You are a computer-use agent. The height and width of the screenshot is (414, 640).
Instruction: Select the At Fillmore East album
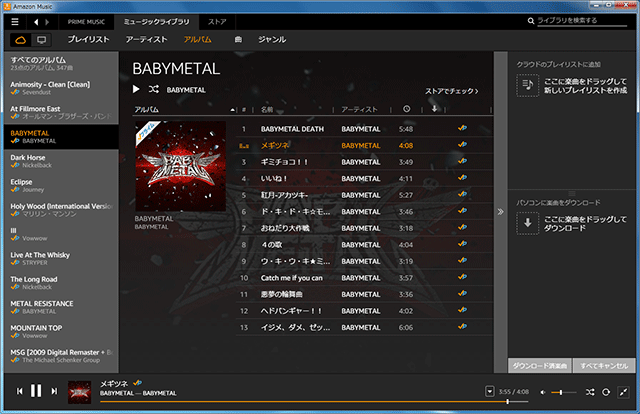pos(61,113)
